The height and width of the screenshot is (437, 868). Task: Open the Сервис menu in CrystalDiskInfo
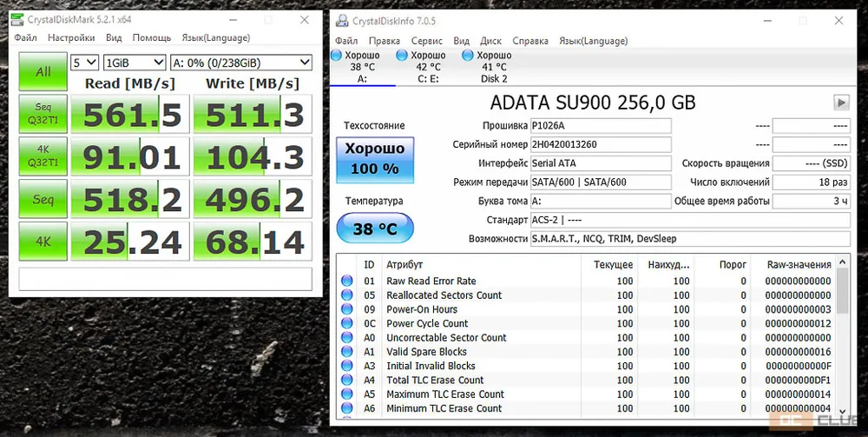[426, 41]
